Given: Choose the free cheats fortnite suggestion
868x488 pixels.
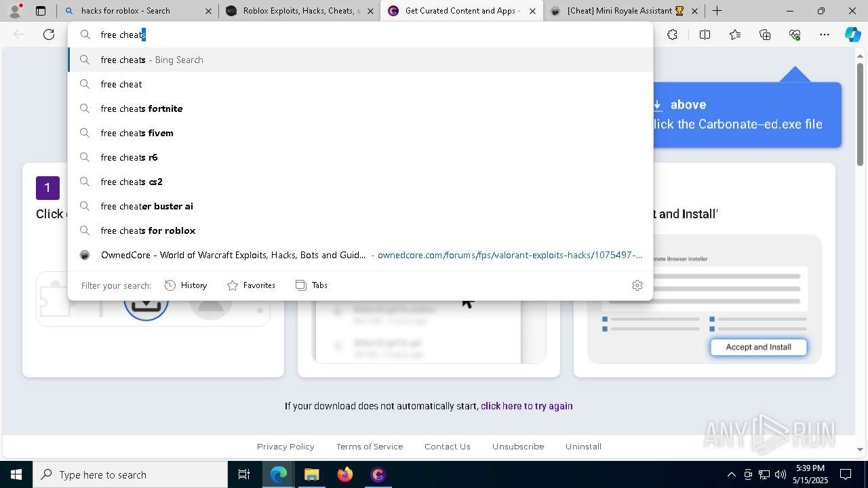Looking at the screenshot, I should (360, 108).
